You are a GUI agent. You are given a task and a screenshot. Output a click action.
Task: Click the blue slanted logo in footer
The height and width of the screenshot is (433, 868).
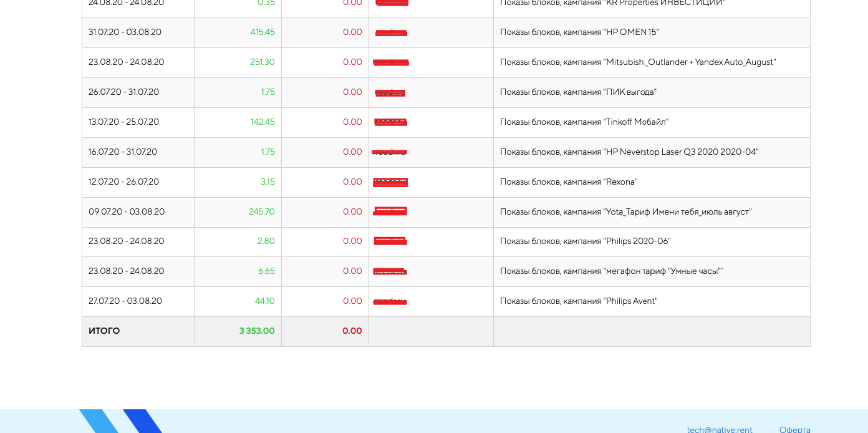pos(121,421)
